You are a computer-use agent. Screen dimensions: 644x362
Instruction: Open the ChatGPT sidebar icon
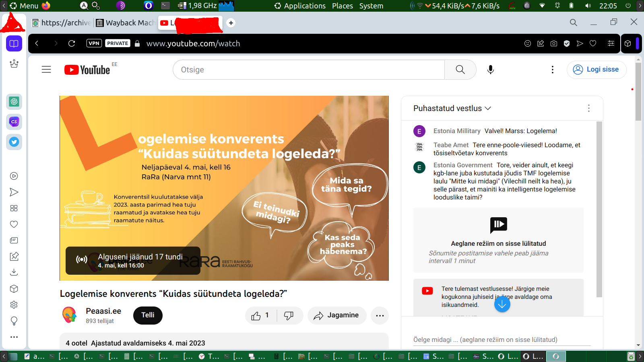coord(14,102)
